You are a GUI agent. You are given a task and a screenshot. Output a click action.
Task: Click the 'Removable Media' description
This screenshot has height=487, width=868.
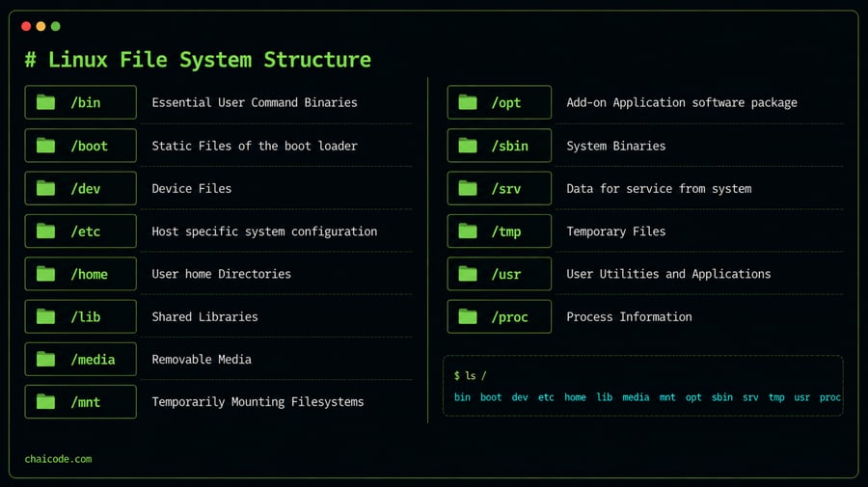(x=202, y=359)
